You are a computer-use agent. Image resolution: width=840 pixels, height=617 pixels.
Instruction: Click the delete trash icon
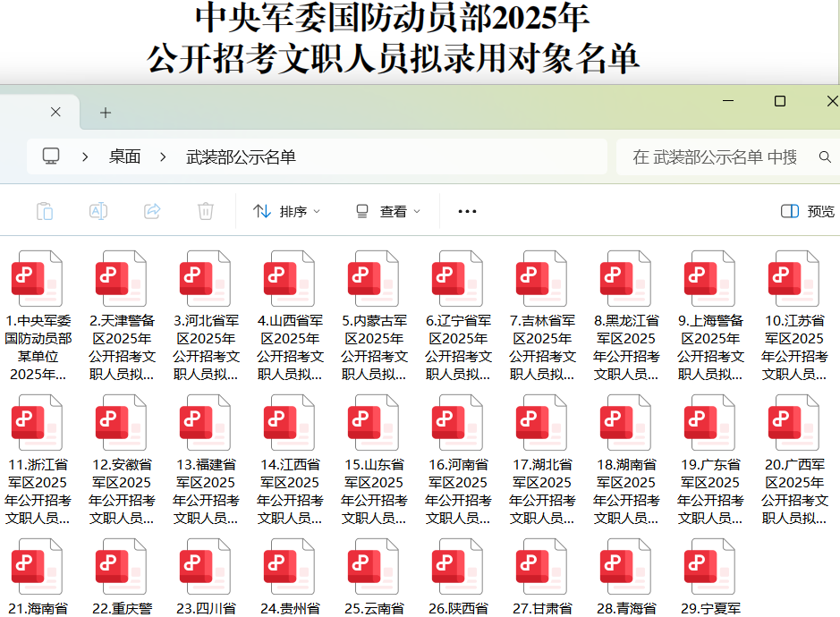pyautogui.click(x=206, y=211)
